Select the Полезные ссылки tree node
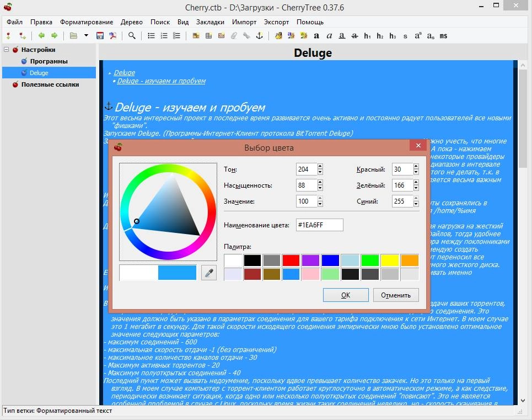The image size is (532, 420). click(x=50, y=84)
